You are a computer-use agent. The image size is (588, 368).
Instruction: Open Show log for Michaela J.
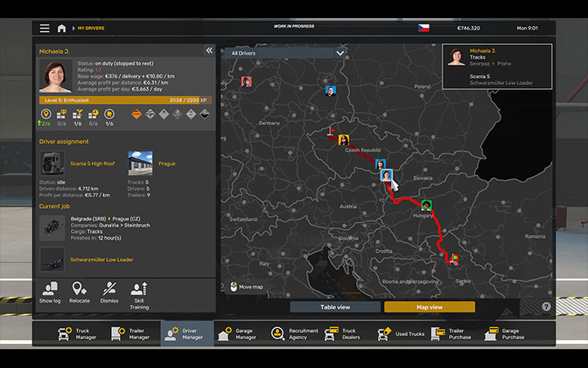[x=50, y=293]
